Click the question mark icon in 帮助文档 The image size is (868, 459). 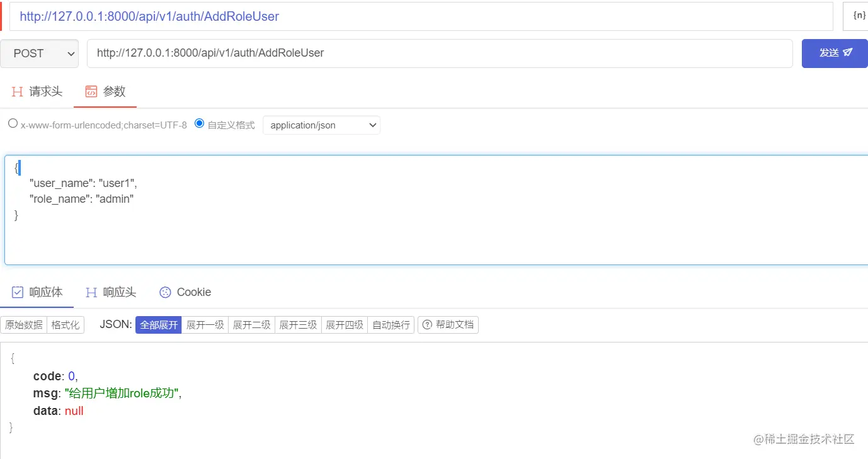(x=427, y=325)
